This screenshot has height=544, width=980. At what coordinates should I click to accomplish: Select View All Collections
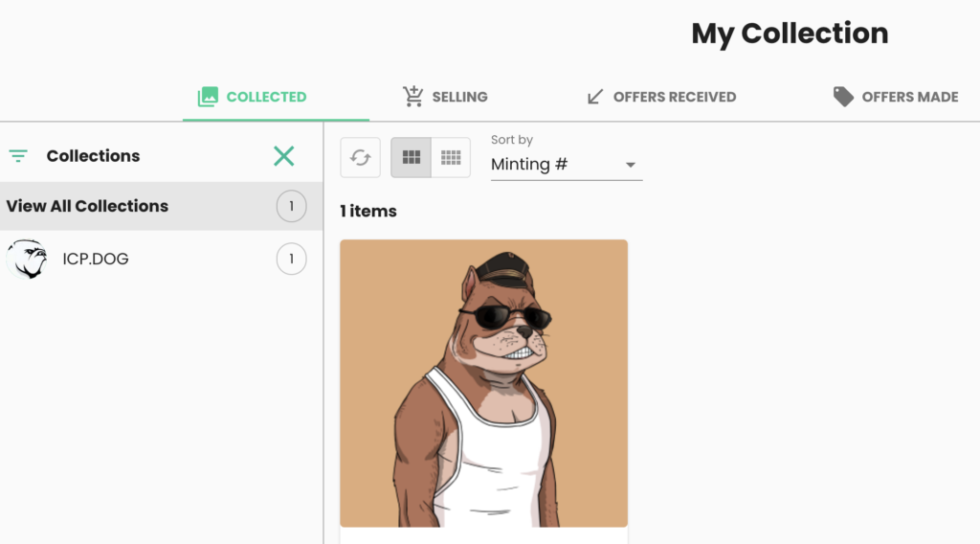pos(161,206)
